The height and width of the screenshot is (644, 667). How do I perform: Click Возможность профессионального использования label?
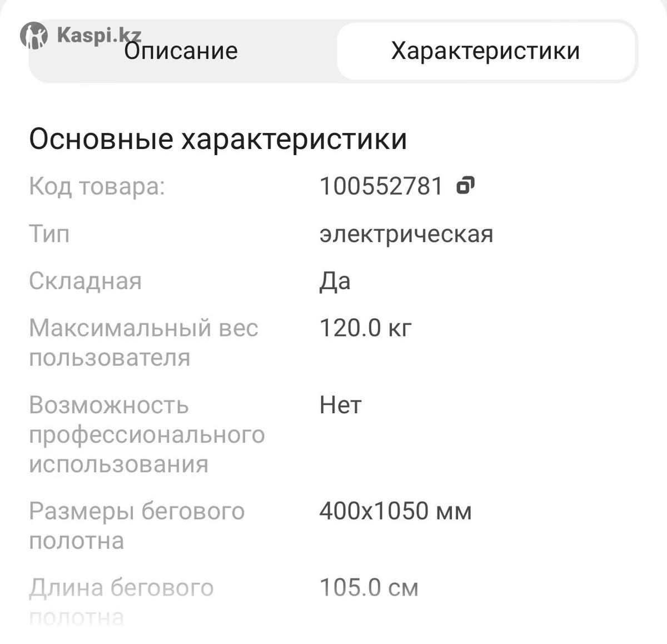tap(147, 434)
